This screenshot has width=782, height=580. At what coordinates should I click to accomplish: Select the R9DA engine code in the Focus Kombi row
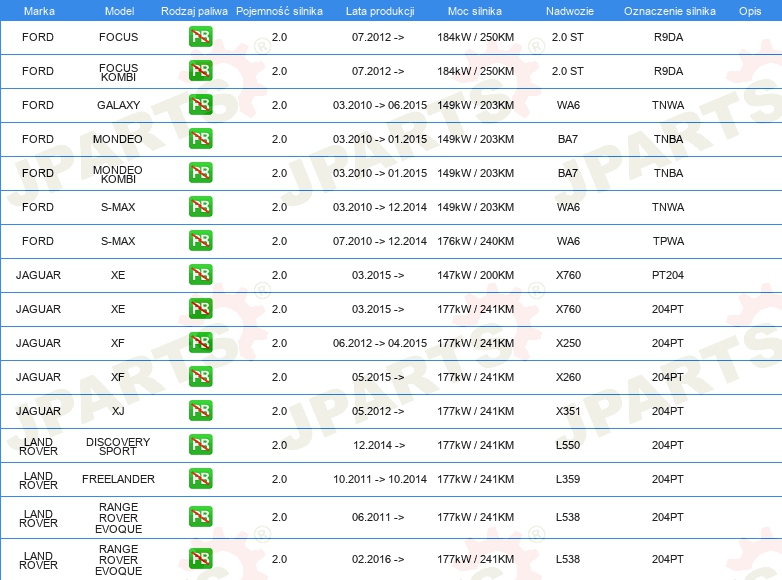668,71
